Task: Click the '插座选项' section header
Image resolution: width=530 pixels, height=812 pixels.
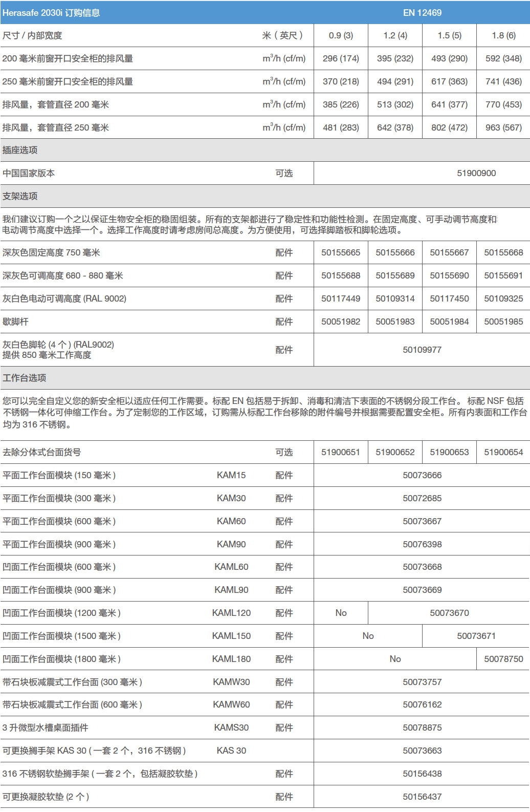Action: coord(20,150)
